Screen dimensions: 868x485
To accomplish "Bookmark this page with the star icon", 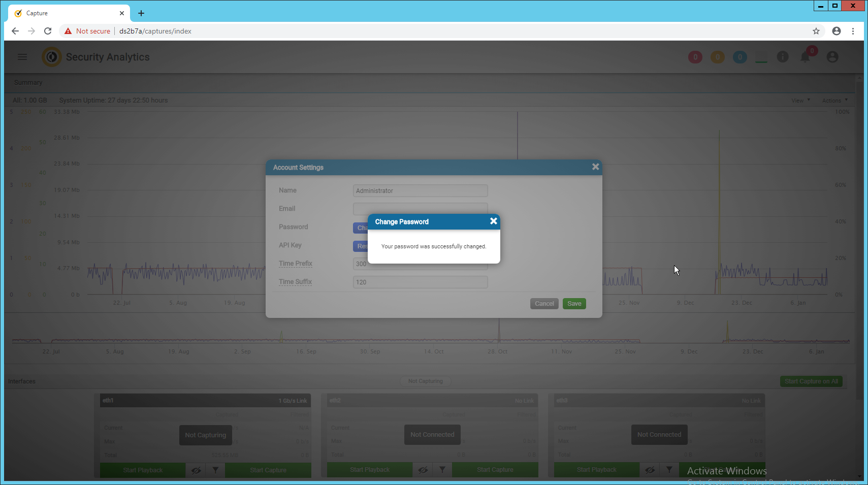I will (816, 31).
